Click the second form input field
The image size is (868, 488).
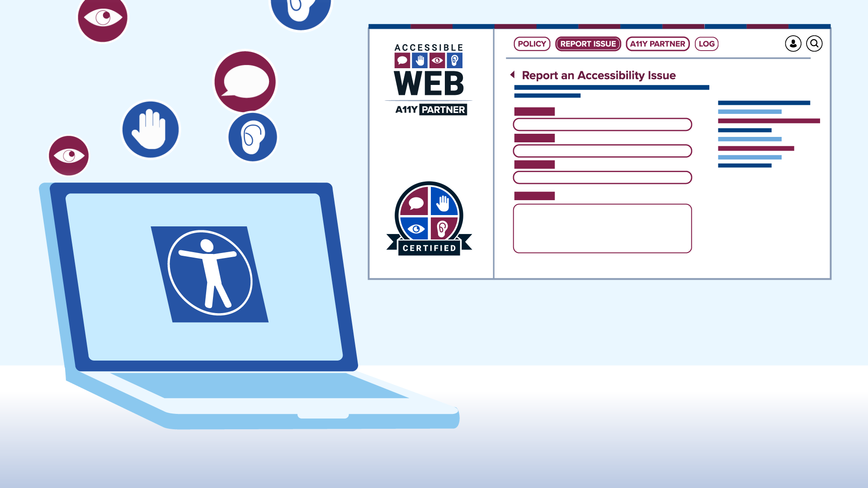pos(602,150)
